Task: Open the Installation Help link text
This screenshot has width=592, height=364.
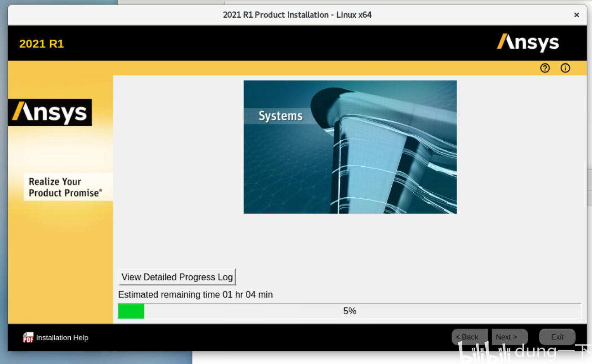Action: pyautogui.click(x=62, y=338)
